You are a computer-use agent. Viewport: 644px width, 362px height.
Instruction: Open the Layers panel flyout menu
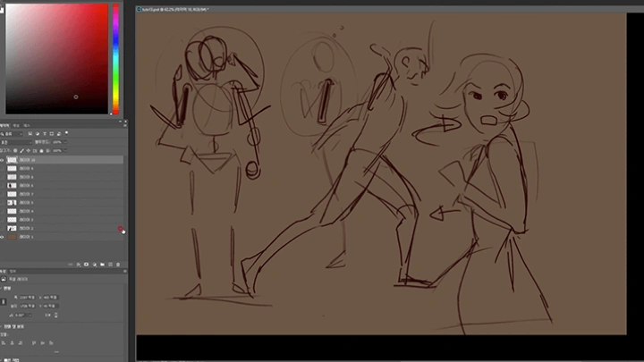click(125, 125)
